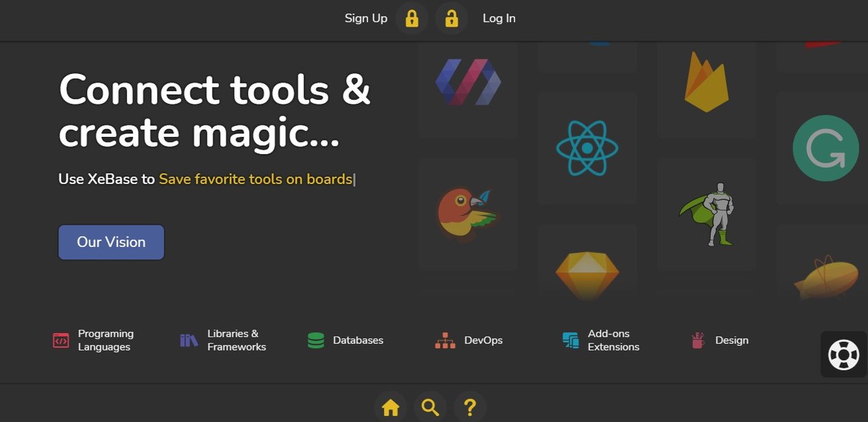Click the Sign Up link
This screenshot has height=422, width=868.
(x=366, y=18)
